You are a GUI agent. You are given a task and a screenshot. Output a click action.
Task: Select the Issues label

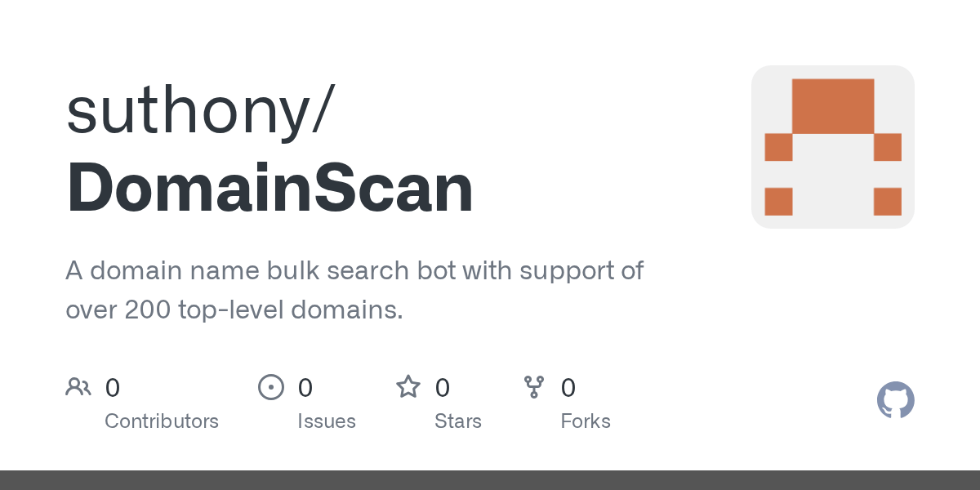point(327,421)
